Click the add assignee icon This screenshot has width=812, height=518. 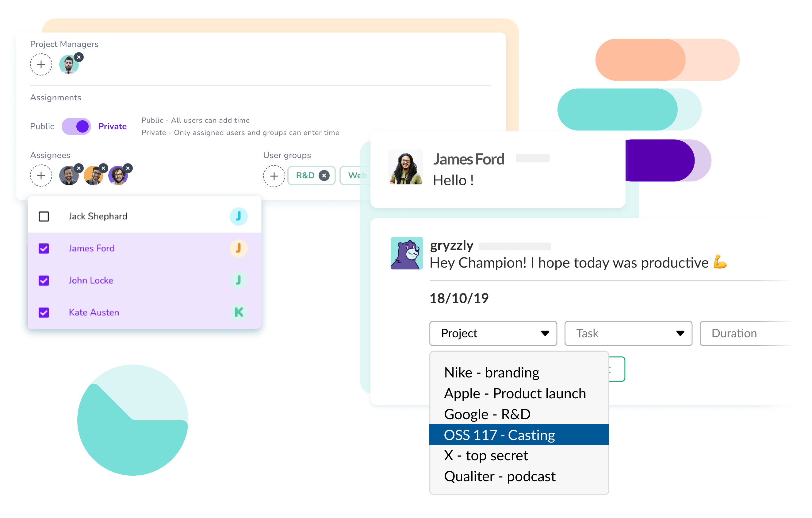point(41,176)
